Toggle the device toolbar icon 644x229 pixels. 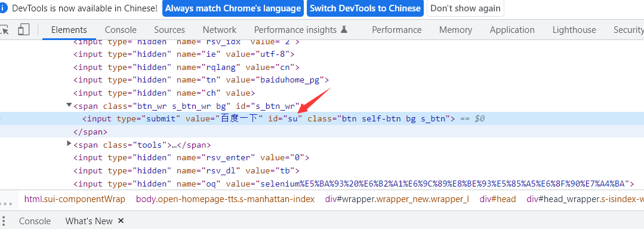click(x=24, y=30)
